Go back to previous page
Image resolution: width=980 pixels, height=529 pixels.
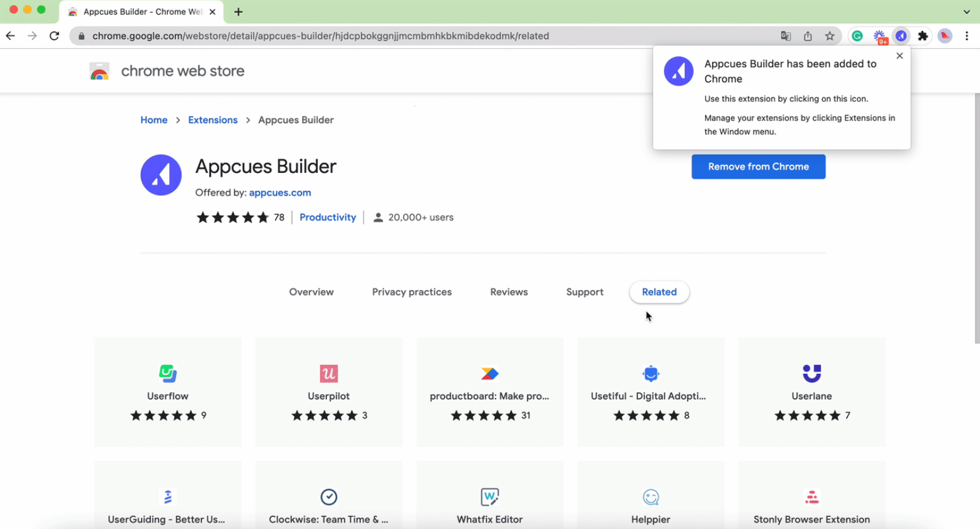pyautogui.click(x=10, y=36)
